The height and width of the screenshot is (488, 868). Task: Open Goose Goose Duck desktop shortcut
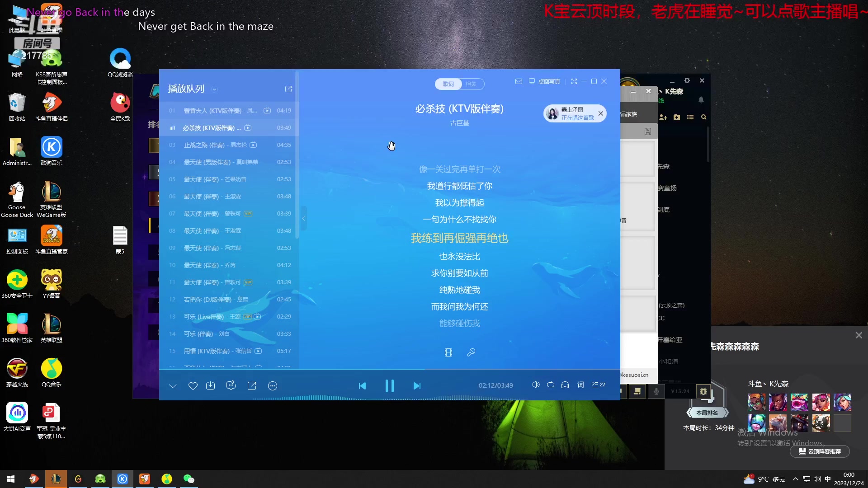17,199
